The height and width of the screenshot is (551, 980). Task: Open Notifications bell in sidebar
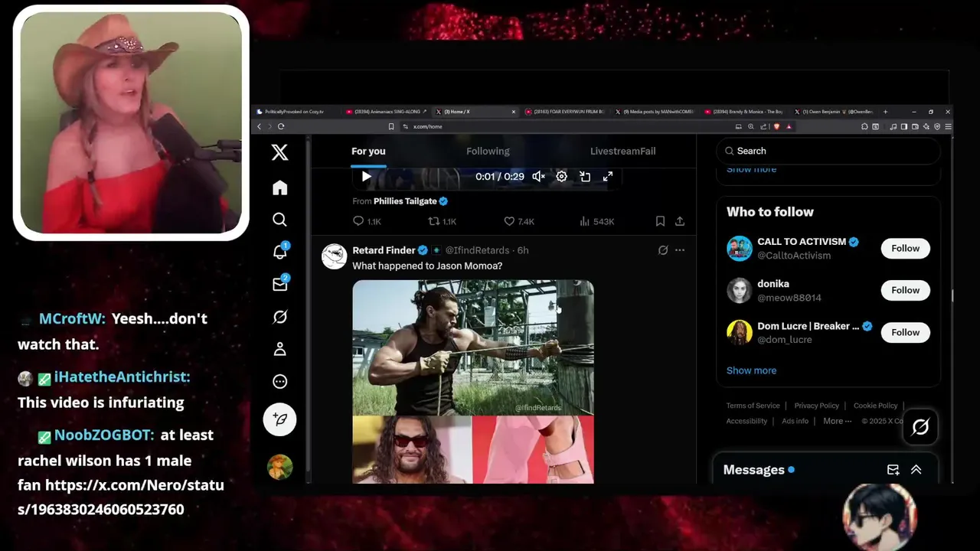[279, 252]
